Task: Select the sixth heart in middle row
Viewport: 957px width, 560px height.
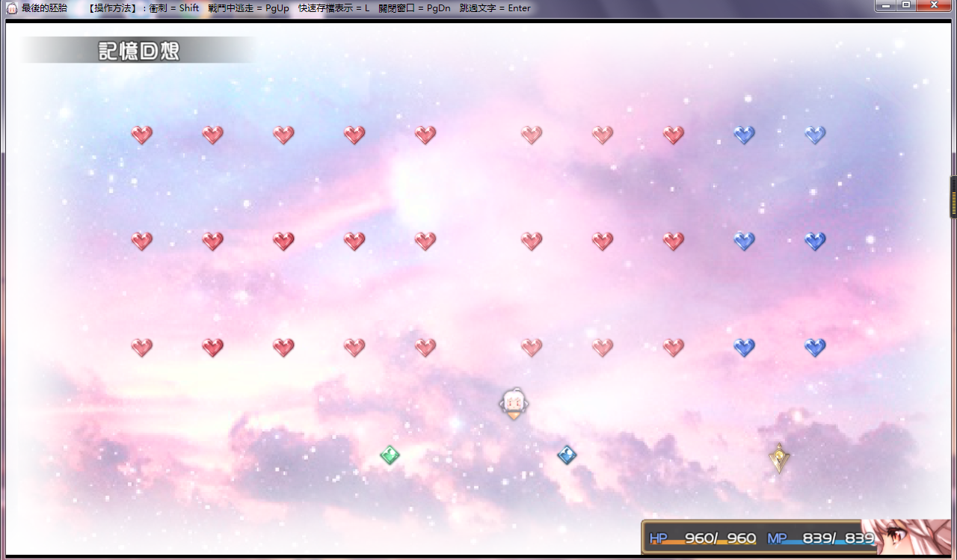Action: point(532,241)
